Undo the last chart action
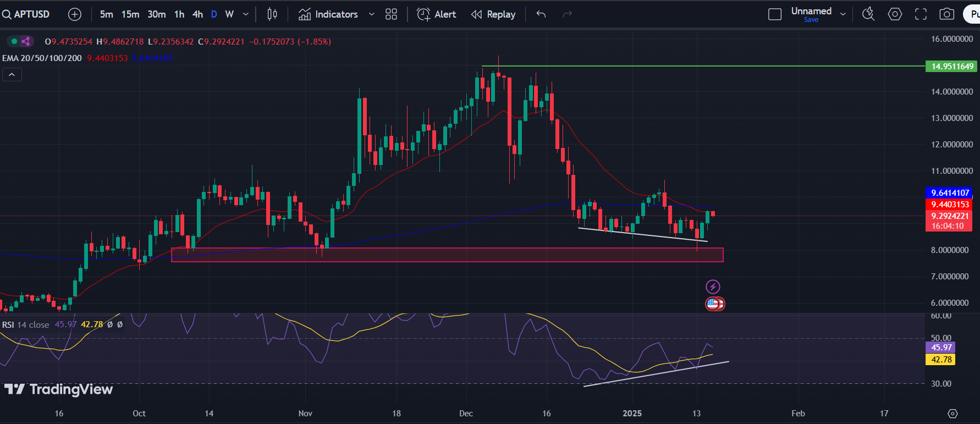This screenshot has width=980, height=424. coord(541,14)
